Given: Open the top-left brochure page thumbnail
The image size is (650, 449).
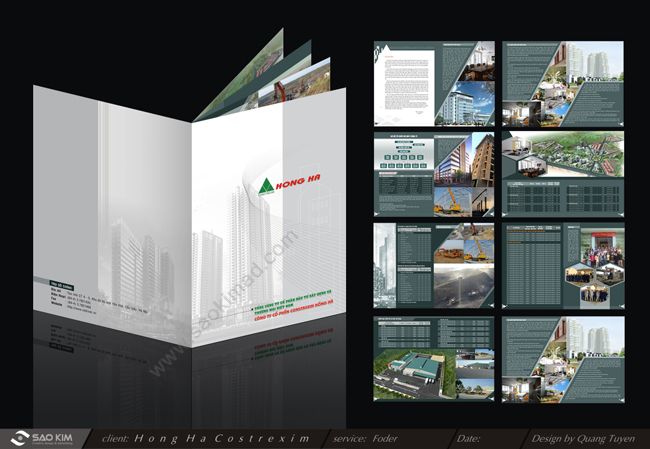Looking at the screenshot, I should click(434, 83).
